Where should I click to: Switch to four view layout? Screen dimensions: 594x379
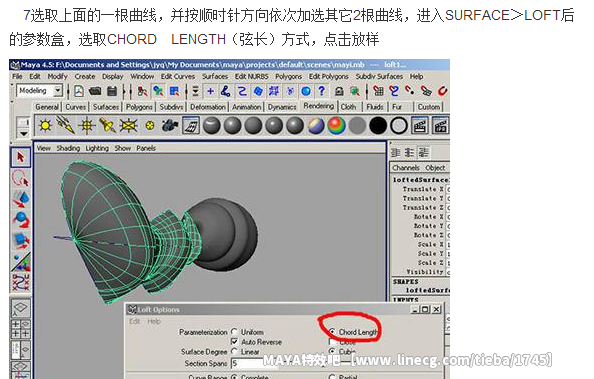pos(20,329)
